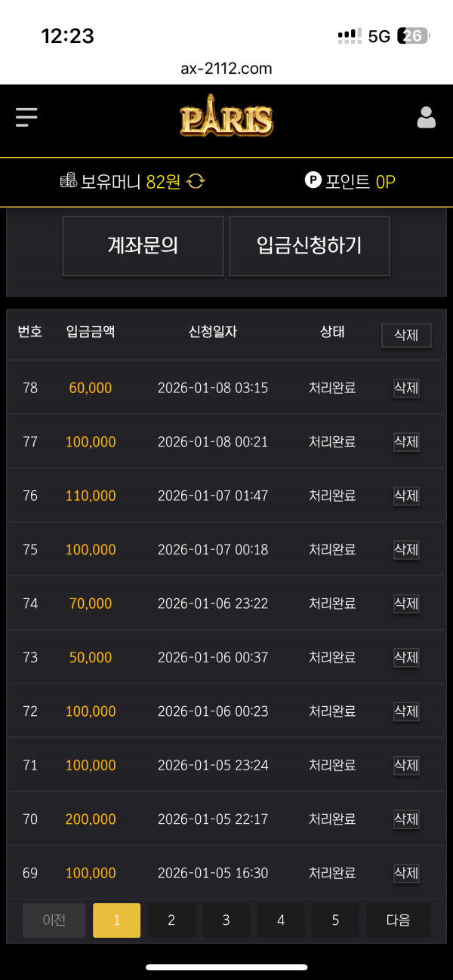Delete the 200,000 deposit row
This screenshot has width=453, height=980.
[x=406, y=819]
